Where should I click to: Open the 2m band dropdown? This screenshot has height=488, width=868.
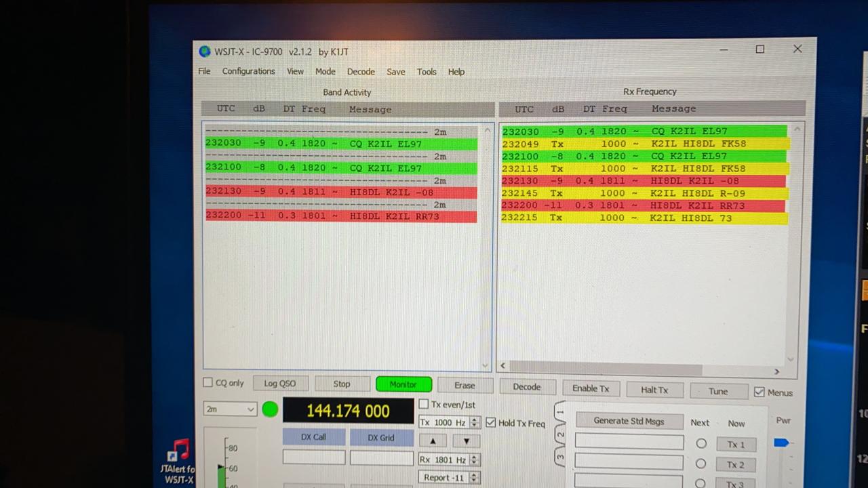point(230,409)
